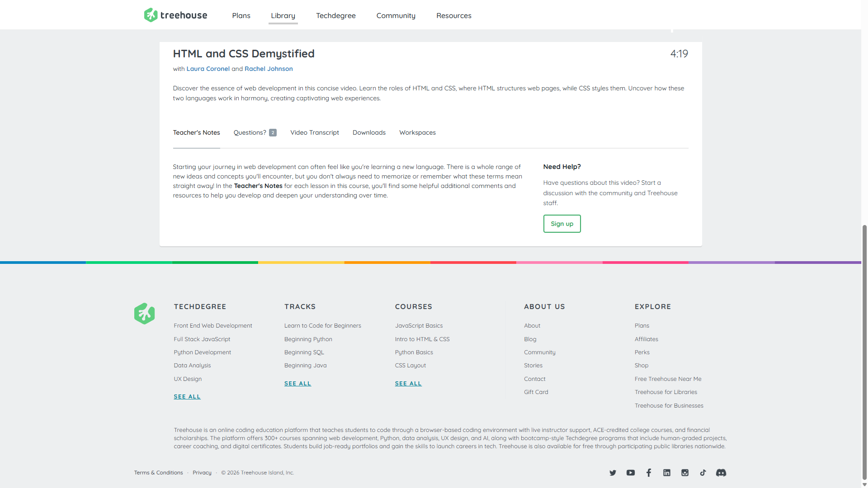The width and height of the screenshot is (868, 488).
Task: Open the Techdegree menu item in header
Action: click(x=336, y=15)
